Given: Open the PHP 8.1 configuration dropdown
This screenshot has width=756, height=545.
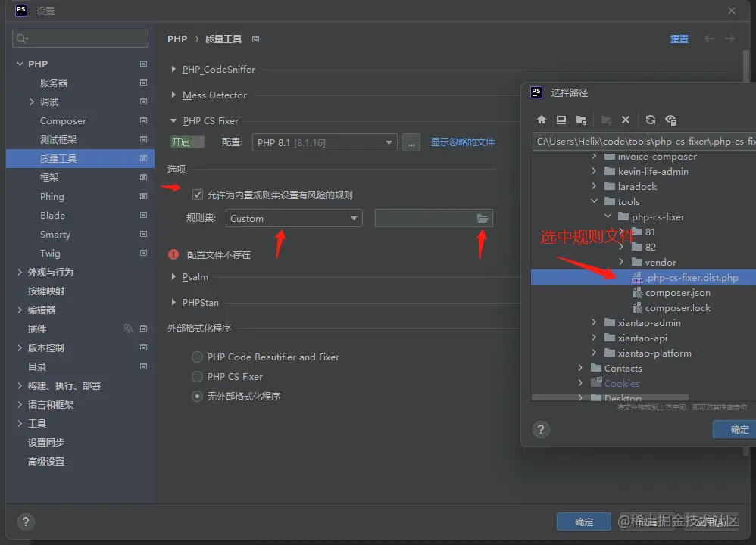Looking at the screenshot, I should (324, 142).
